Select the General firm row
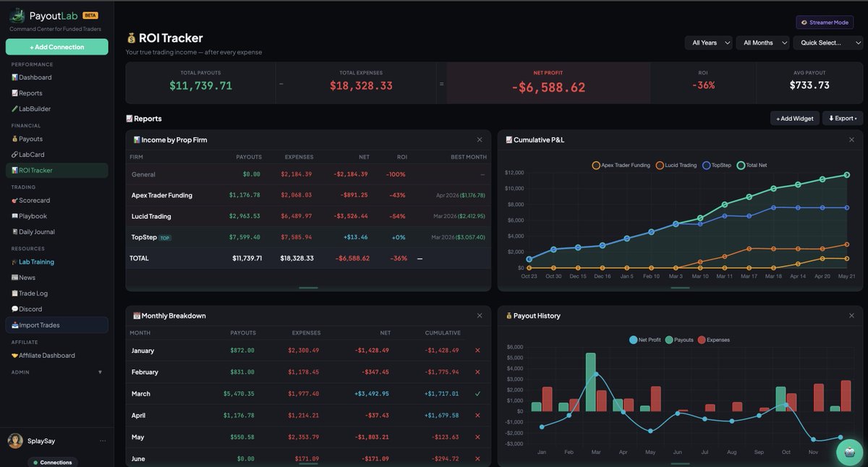The height and width of the screenshot is (467, 868). click(308, 174)
